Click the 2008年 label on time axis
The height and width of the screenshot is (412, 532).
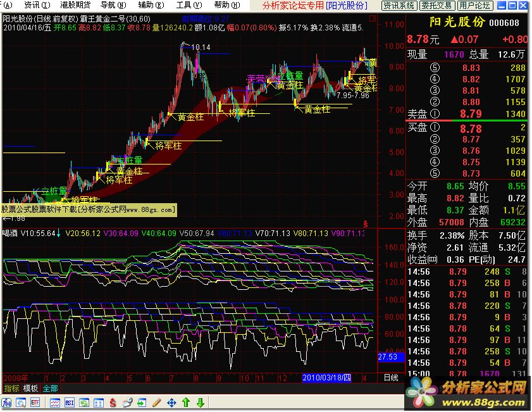point(16,378)
